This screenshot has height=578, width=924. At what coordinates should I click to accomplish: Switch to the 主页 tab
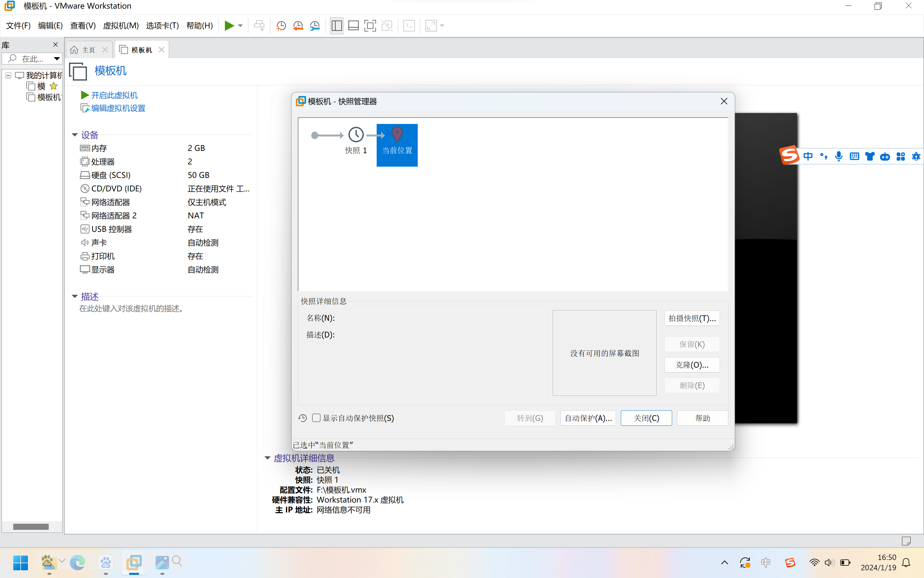[88, 50]
